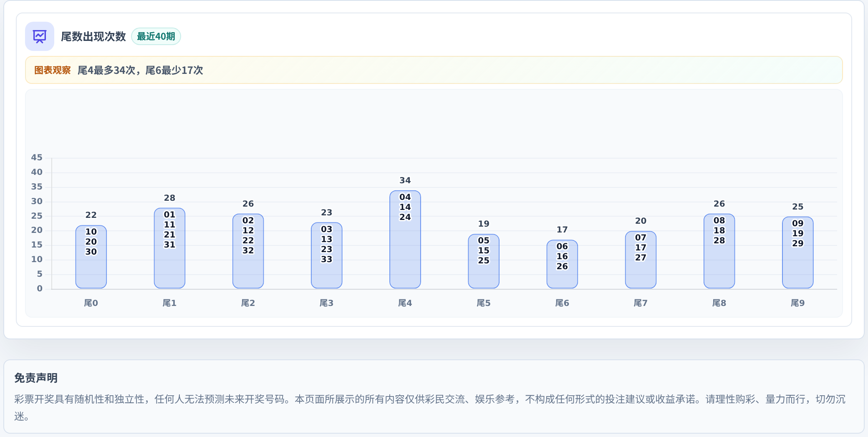Click the text 尾4最多34次，尾6最少17次
868x437 pixels.
pyautogui.click(x=140, y=70)
